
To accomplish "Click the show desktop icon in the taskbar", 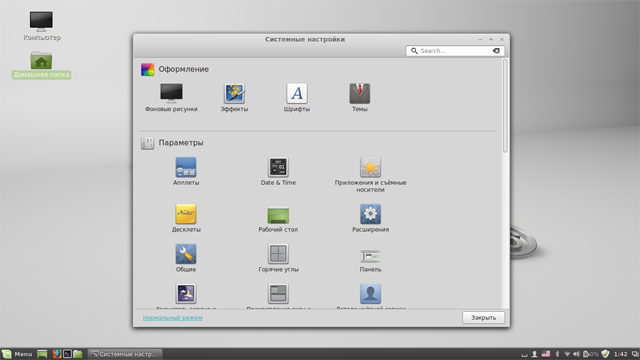I will 42,354.
